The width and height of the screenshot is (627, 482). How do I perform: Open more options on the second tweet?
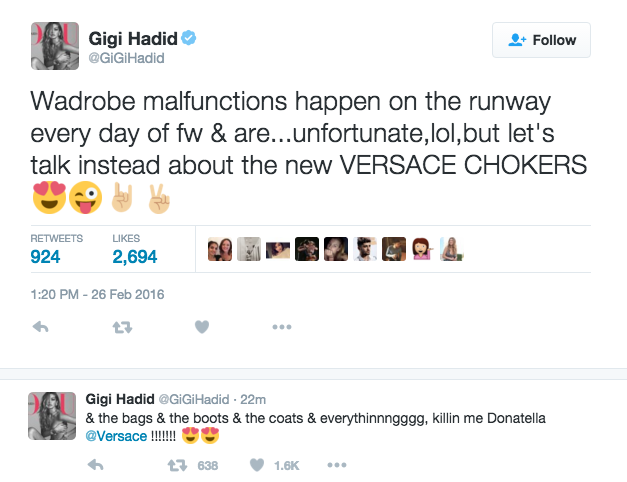(337, 465)
